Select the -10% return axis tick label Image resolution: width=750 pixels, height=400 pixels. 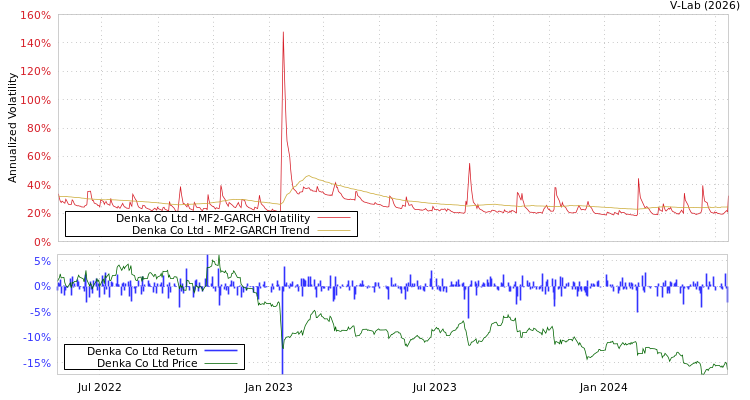(36, 337)
